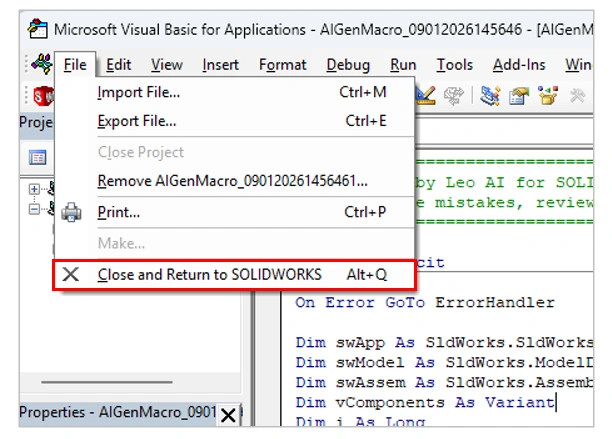The width and height of the screenshot is (612, 439).
Task: Click the printer icon beside Print
Action: 71,212
